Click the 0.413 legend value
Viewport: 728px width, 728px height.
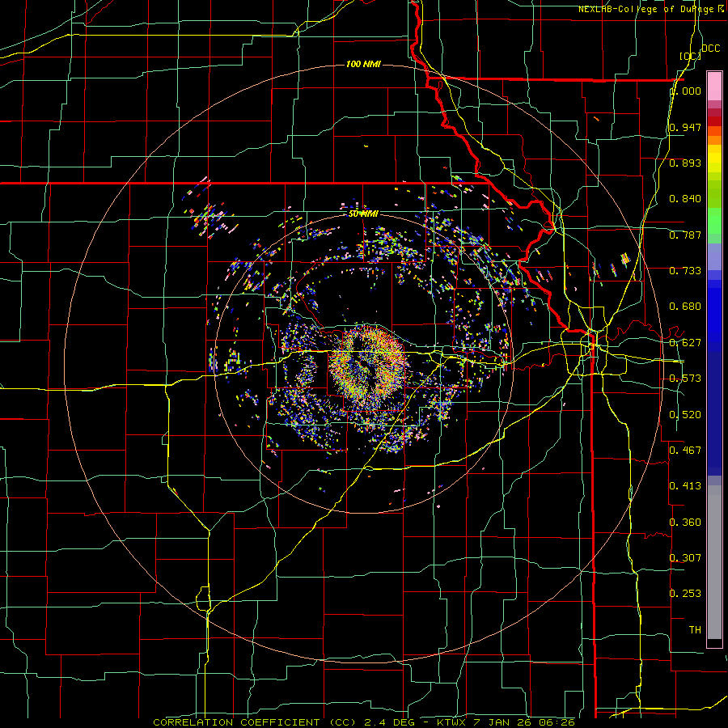[x=685, y=486]
